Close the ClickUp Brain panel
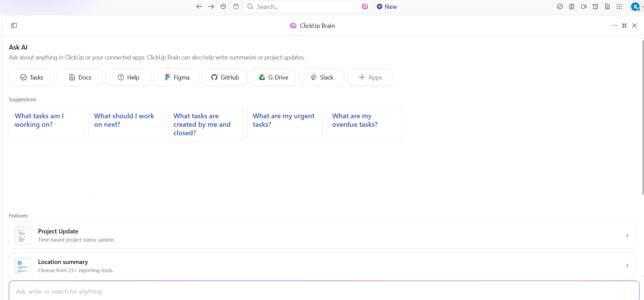 634,25
